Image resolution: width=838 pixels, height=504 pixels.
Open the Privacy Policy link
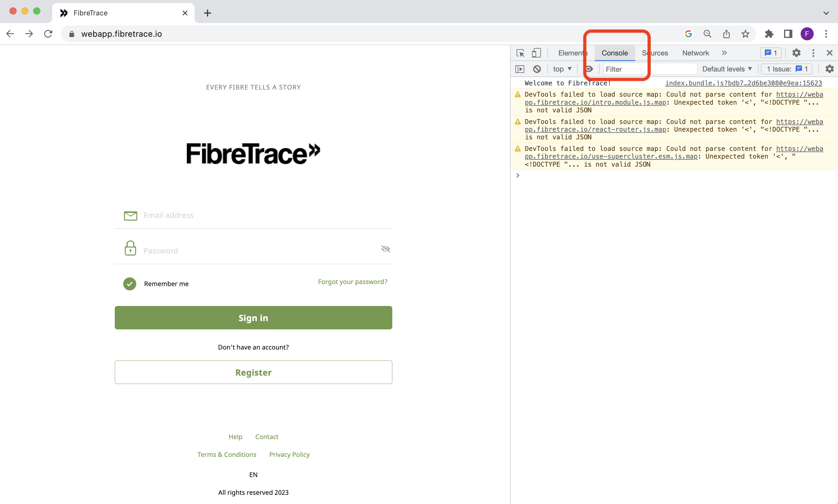[289, 454]
